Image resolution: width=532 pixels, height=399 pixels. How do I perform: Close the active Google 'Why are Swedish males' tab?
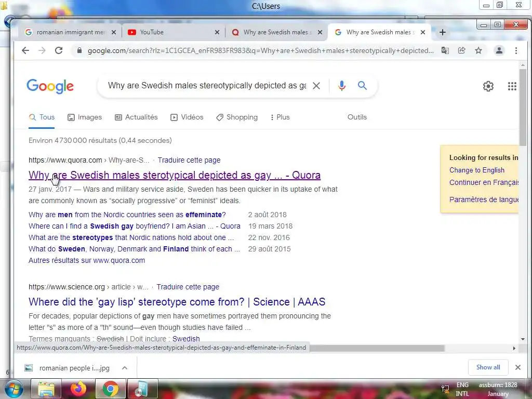point(423,32)
